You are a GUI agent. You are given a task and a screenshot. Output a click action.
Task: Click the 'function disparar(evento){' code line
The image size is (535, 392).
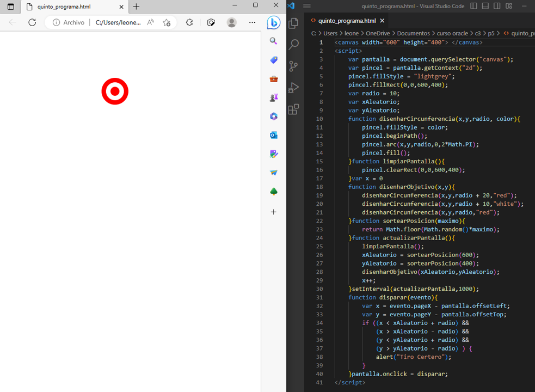[x=393, y=297]
